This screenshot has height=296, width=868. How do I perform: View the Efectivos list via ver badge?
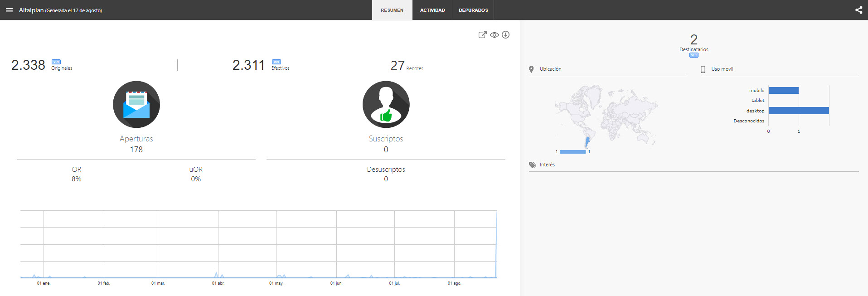tap(276, 62)
